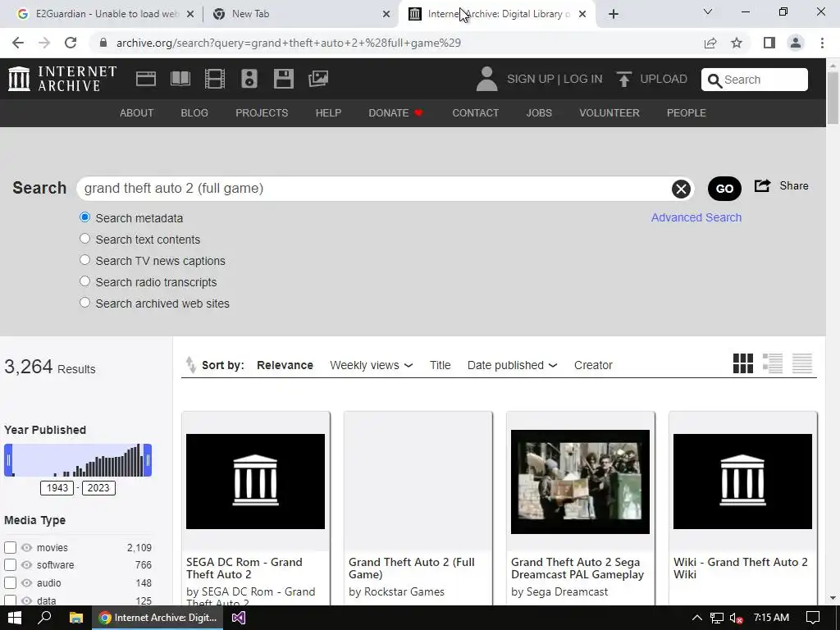Show hidden system tray icons

697,618
